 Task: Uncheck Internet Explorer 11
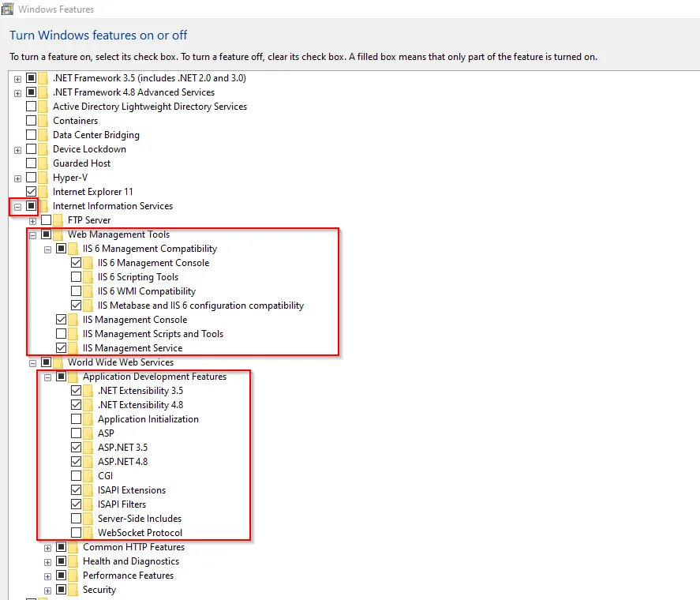[32, 192]
